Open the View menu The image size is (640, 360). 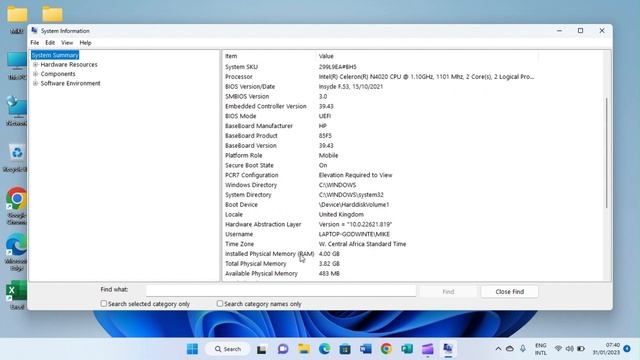click(x=67, y=42)
